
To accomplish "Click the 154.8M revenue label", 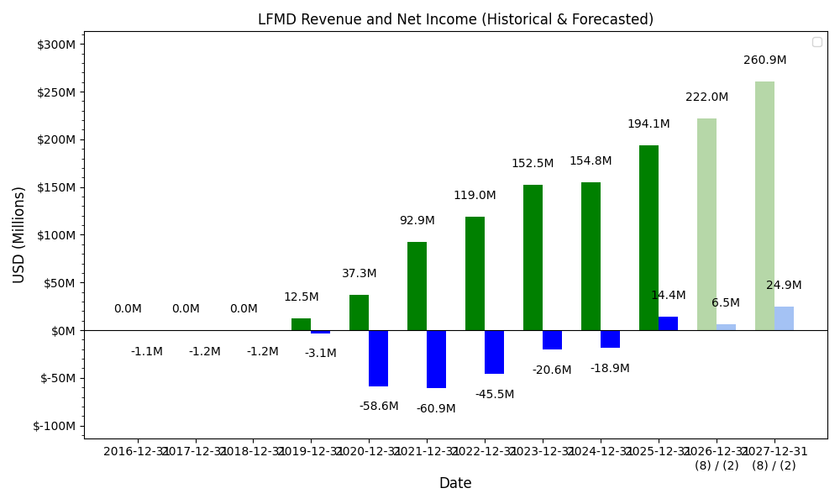I will point(591,160).
